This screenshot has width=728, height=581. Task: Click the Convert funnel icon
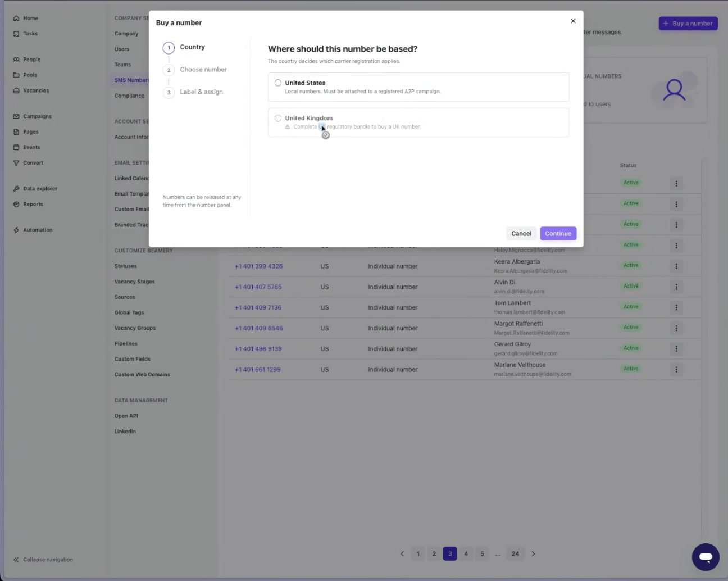point(16,163)
